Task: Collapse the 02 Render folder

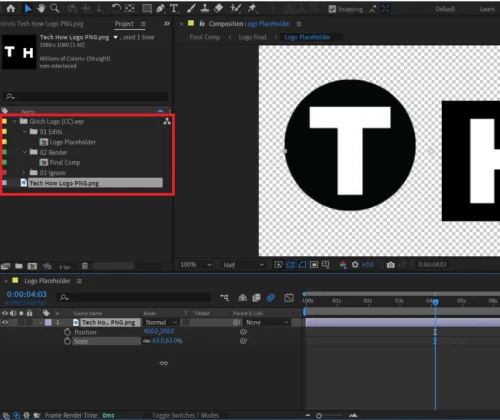Action: click(x=24, y=152)
